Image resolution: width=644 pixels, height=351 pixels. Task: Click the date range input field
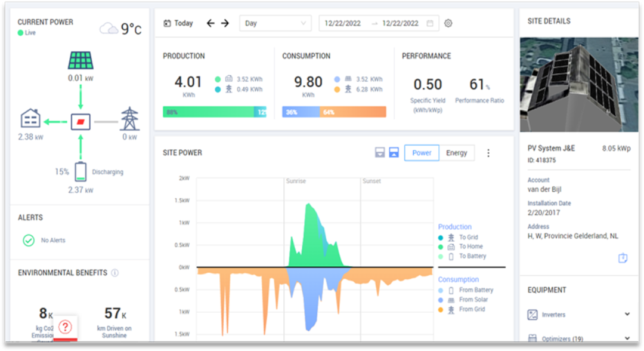point(379,23)
